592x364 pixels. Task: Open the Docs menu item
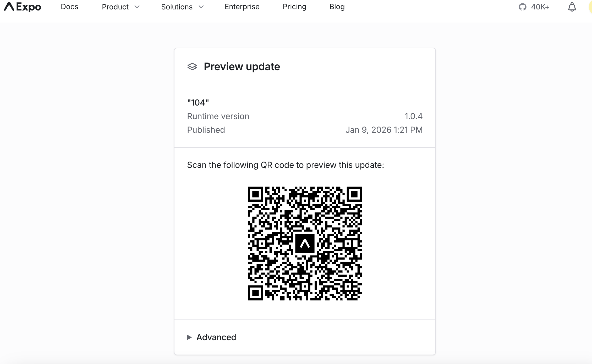[x=69, y=7]
